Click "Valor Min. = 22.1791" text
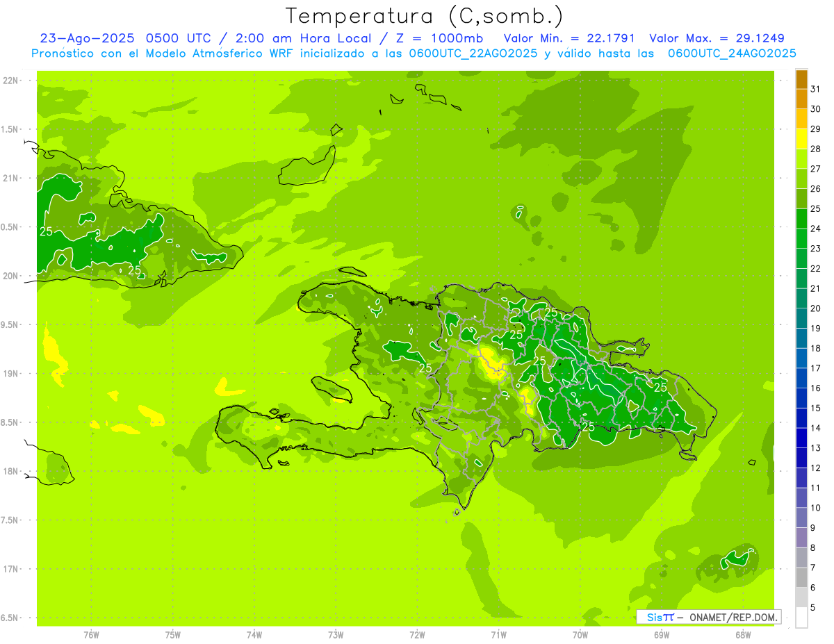 pos(569,38)
